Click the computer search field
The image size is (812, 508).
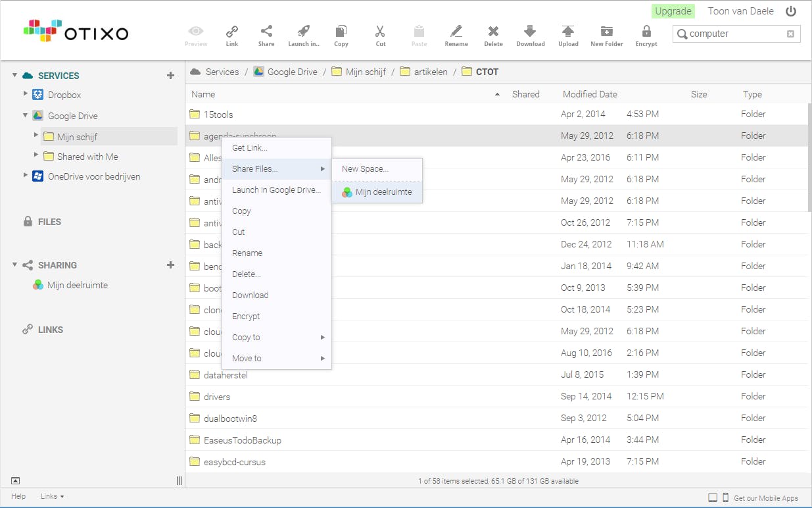(x=736, y=34)
